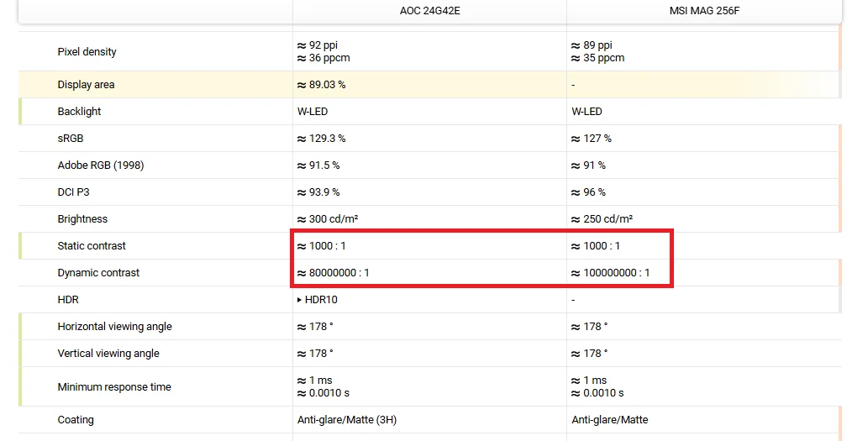
Task: Click the Vertical viewing angle label
Action: pyautogui.click(x=108, y=354)
